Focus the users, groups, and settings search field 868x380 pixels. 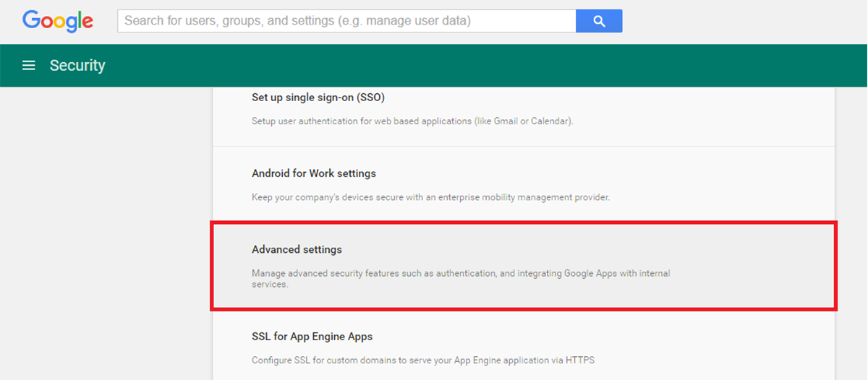coord(346,21)
